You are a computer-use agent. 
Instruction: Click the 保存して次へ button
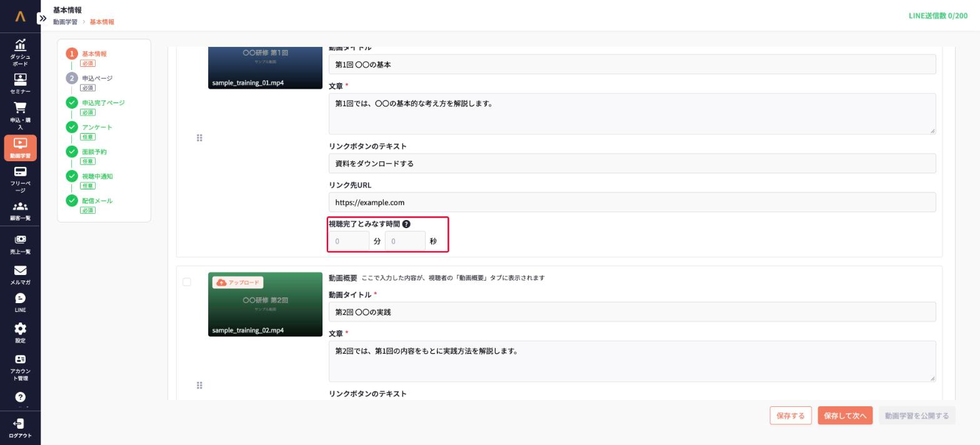pyautogui.click(x=845, y=416)
